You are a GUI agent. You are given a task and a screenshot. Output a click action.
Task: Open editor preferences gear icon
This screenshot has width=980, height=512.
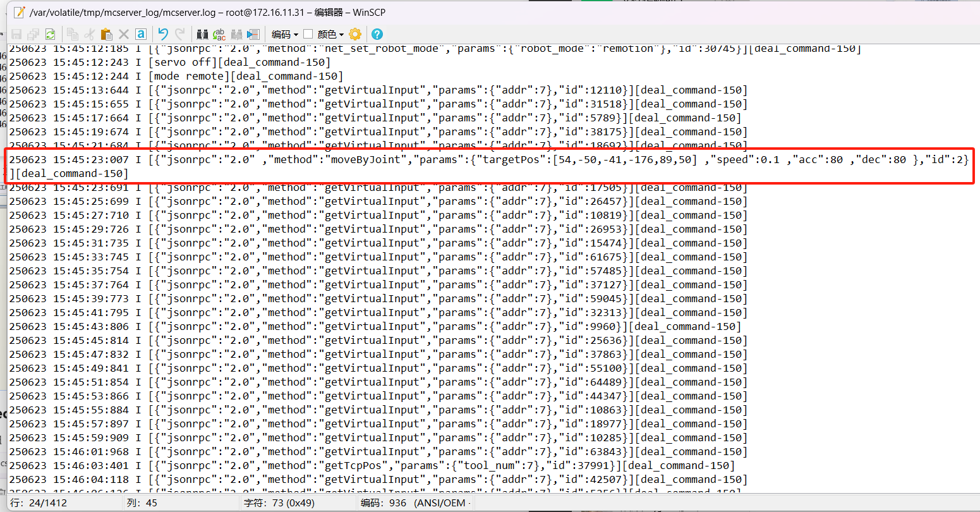(x=355, y=34)
